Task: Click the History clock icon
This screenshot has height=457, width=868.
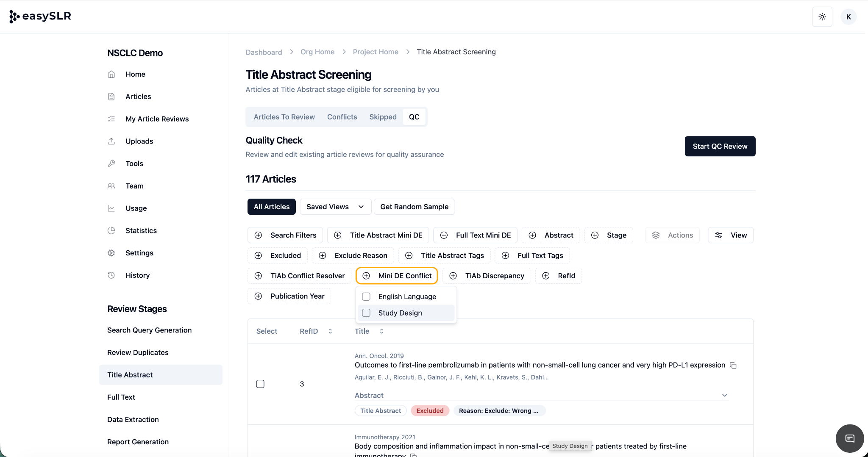Action: 111,275
